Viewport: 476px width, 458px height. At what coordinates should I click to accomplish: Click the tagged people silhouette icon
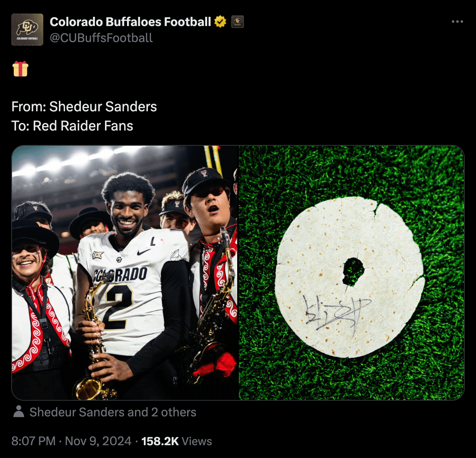pos(18,412)
